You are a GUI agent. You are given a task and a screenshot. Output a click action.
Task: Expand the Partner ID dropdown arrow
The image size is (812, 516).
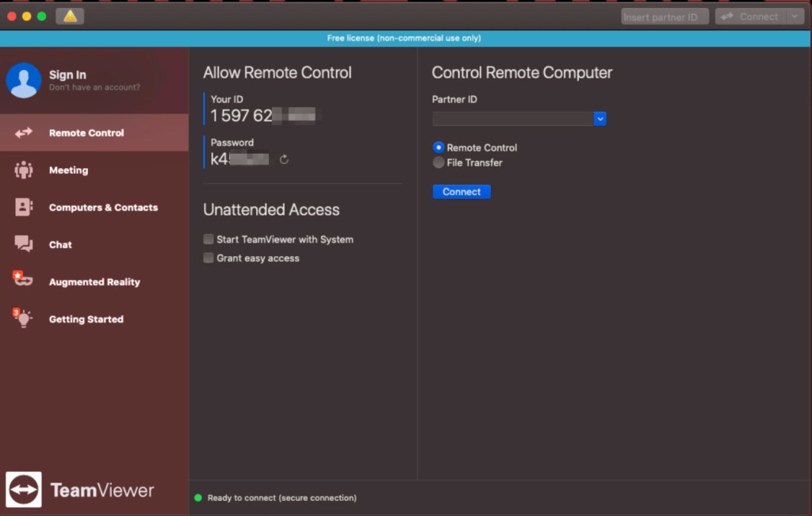pos(599,119)
